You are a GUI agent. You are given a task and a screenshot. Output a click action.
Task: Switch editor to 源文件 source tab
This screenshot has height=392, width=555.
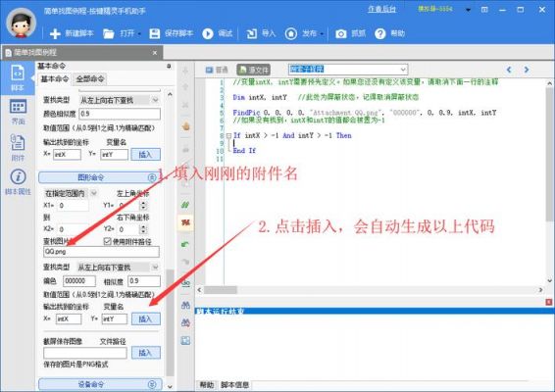pyautogui.click(x=253, y=70)
